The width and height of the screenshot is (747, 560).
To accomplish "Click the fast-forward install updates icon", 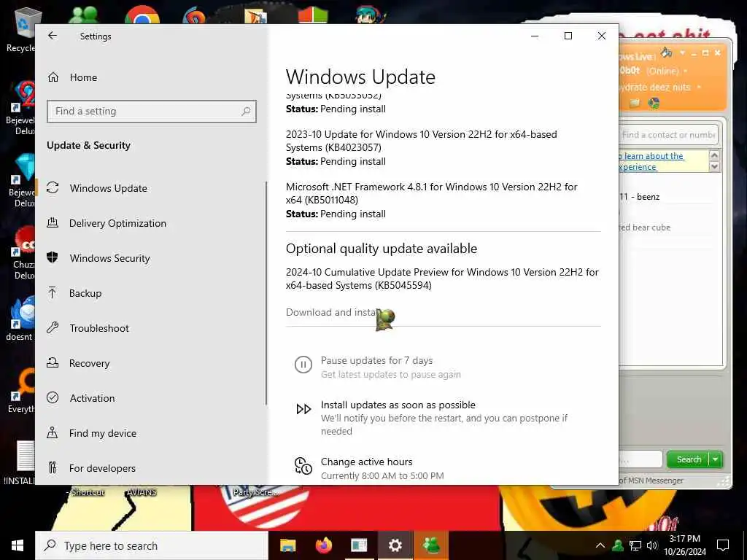I will (303, 409).
